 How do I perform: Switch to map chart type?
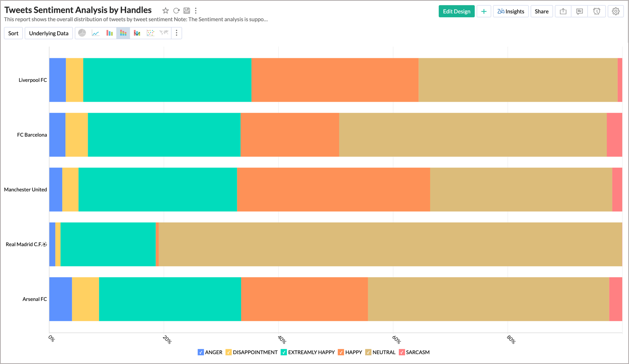click(164, 33)
